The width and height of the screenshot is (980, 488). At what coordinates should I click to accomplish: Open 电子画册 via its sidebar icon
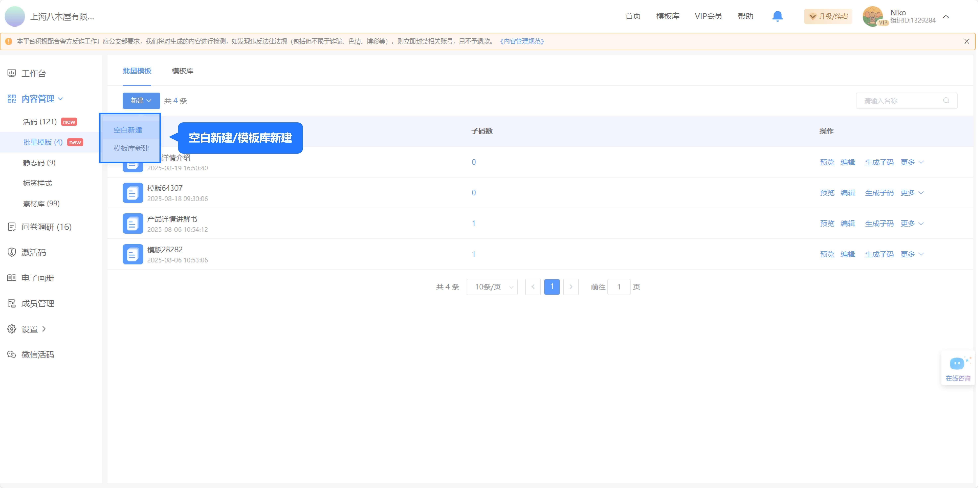coord(11,278)
